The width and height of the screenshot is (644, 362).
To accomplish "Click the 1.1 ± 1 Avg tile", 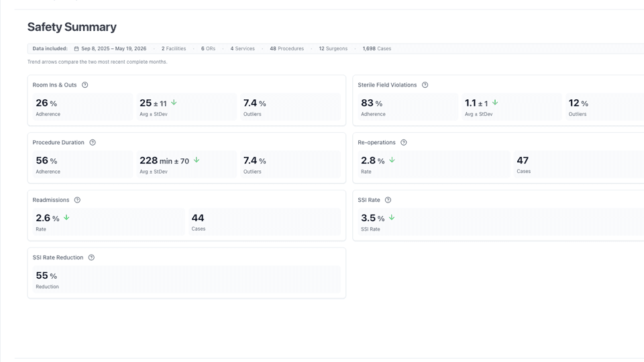I will (512, 107).
